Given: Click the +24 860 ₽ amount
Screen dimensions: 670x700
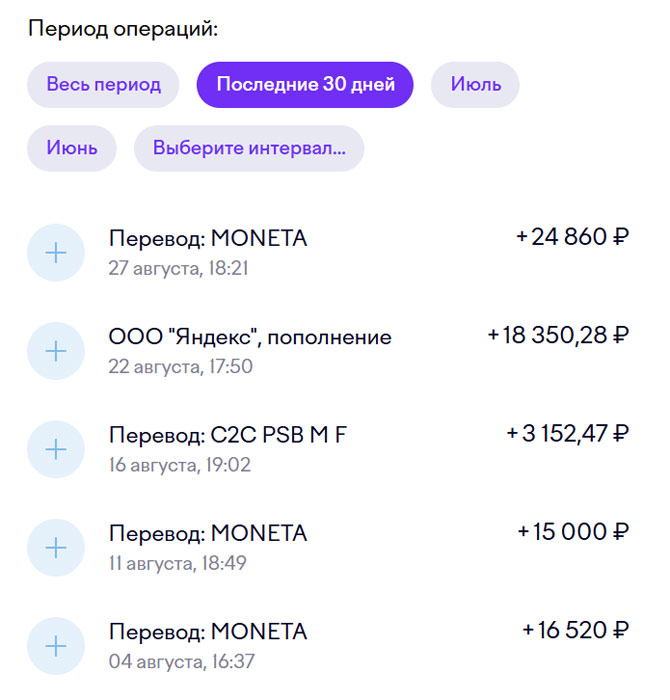Looking at the screenshot, I should point(573,237).
